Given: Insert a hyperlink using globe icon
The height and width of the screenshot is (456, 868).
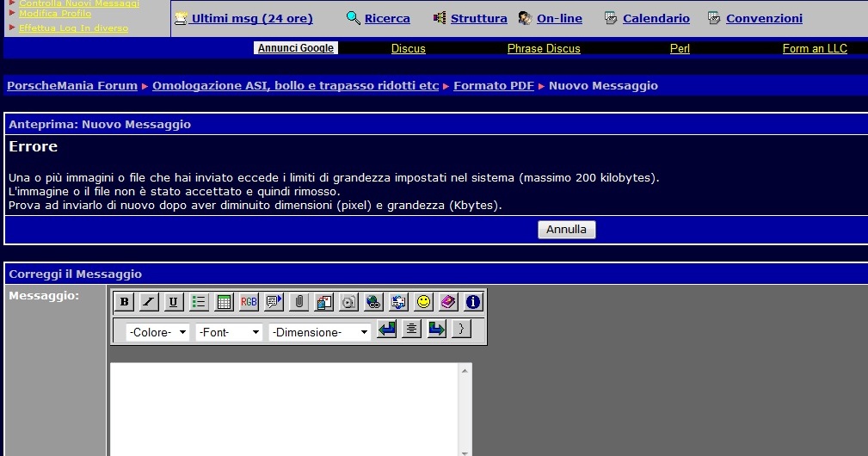Looking at the screenshot, I should pos(373,302).
